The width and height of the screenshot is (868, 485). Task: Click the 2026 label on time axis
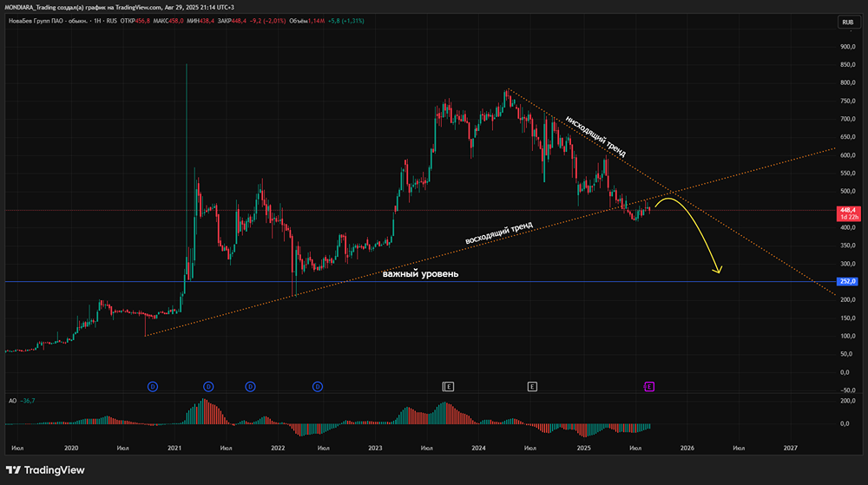tap(687, 448)
